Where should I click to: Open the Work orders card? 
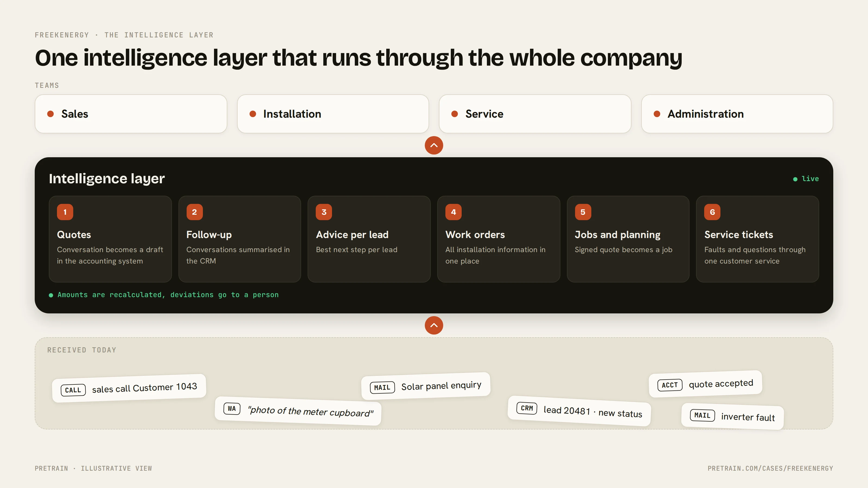(x=499, y=239)
